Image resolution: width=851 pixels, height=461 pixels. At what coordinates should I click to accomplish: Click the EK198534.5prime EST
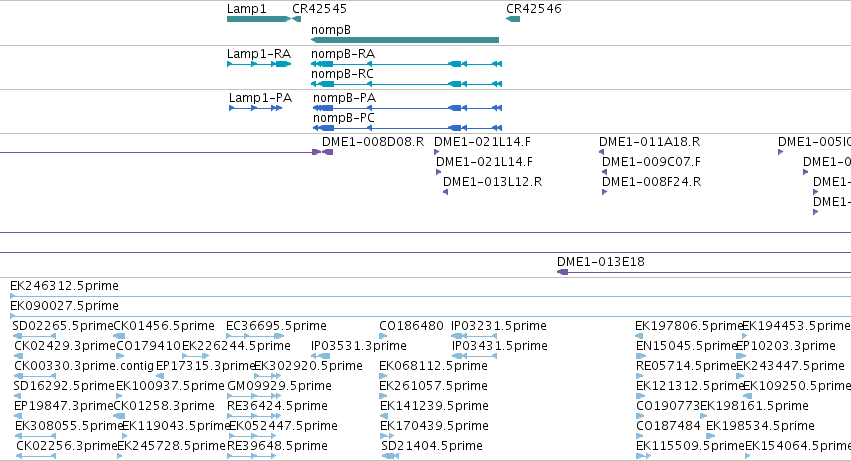point(709,435)
